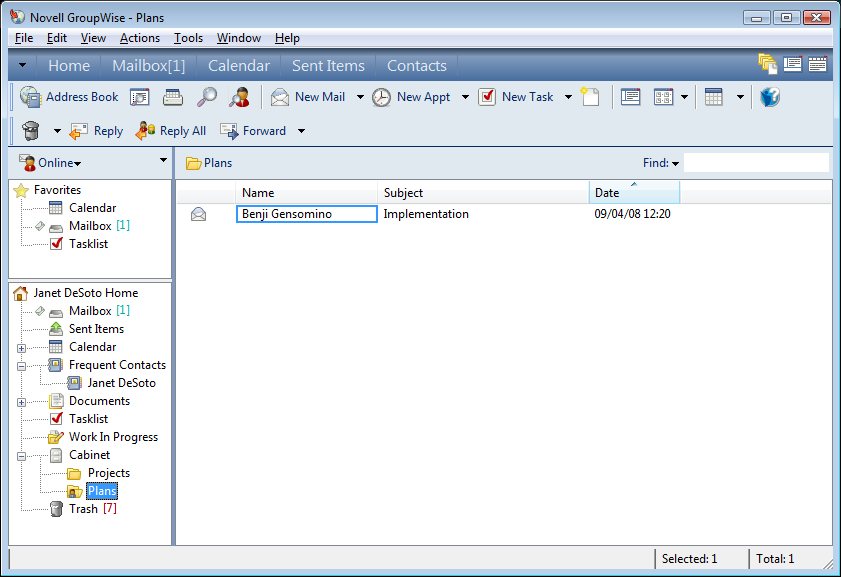The height and width of the screenshot is (577, 841).
Task: Switch to the Contacts tab
Action: coord(417,65)
